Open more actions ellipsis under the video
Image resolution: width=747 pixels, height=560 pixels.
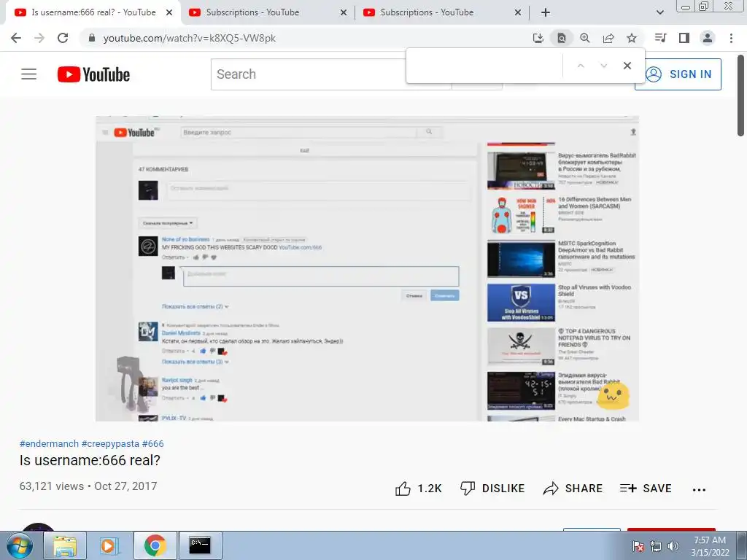pos(699,489)
